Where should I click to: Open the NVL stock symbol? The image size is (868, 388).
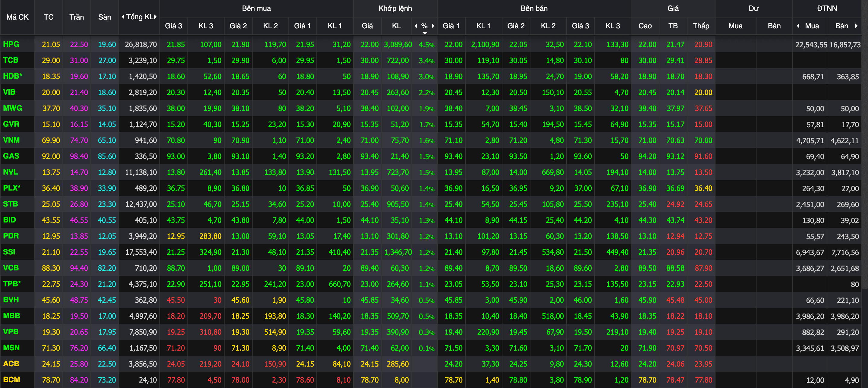click(11, 172)
